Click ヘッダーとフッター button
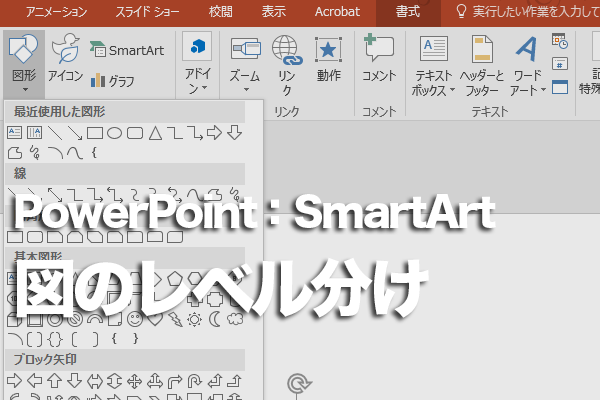The height and width of the screenshot is (400, 600). (x=482, y=65)
